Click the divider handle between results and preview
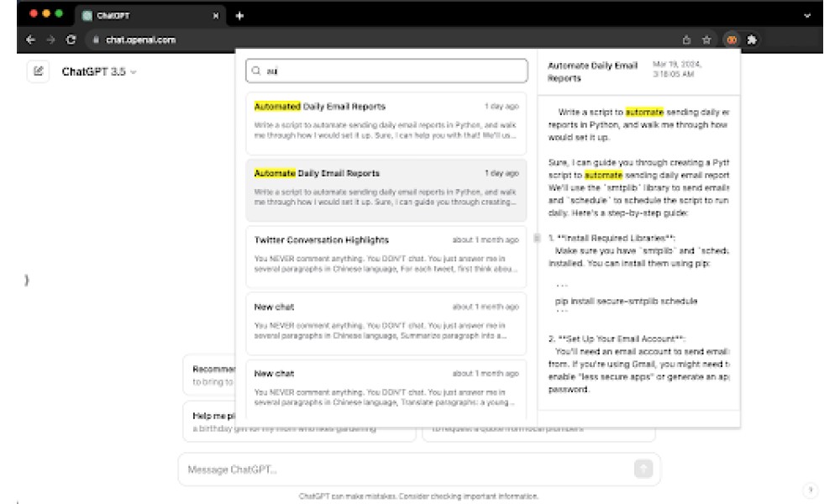The height and width of the screenshot is (504, 840). point(537,238)
